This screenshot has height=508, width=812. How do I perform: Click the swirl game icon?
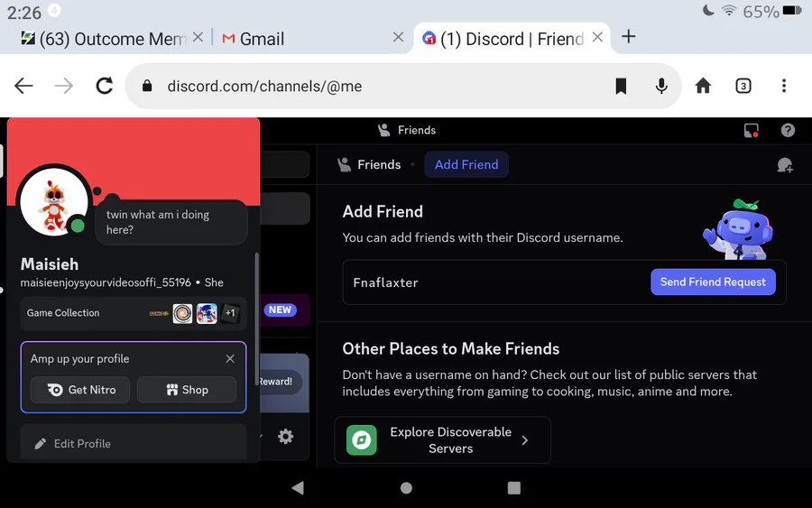(x=182, y=313)
